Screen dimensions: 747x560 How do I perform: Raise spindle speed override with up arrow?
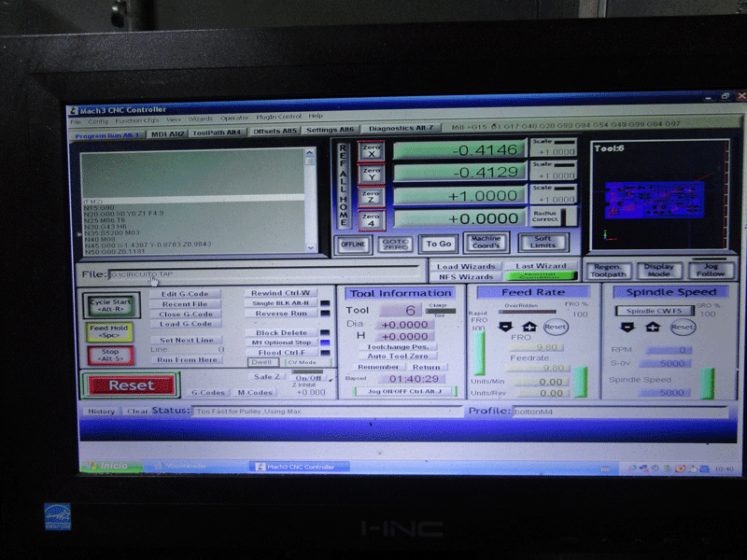[x=653, y=328]
